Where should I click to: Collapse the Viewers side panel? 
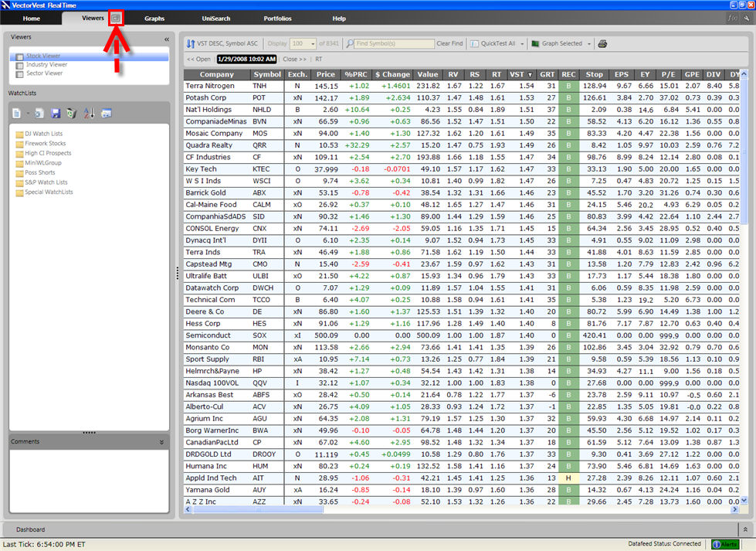click(x=167, y=39)
